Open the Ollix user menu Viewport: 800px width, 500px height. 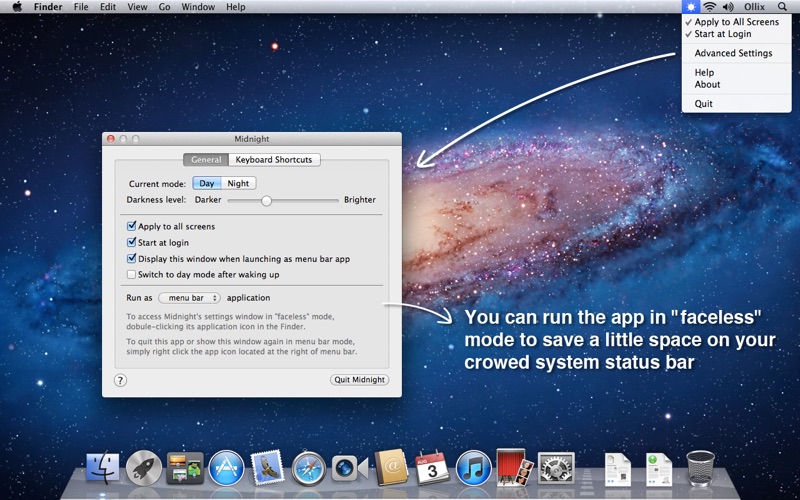754,7
